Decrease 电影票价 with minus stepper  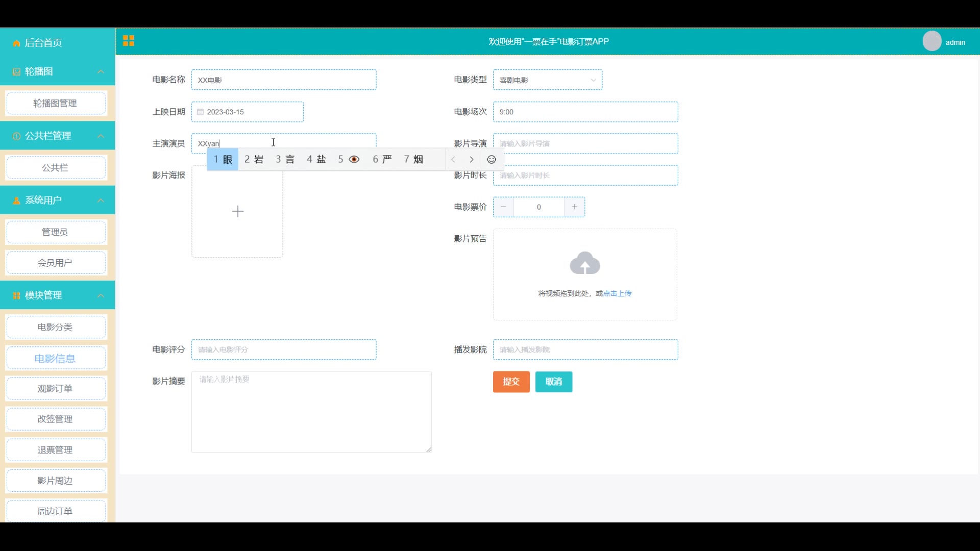503,207
